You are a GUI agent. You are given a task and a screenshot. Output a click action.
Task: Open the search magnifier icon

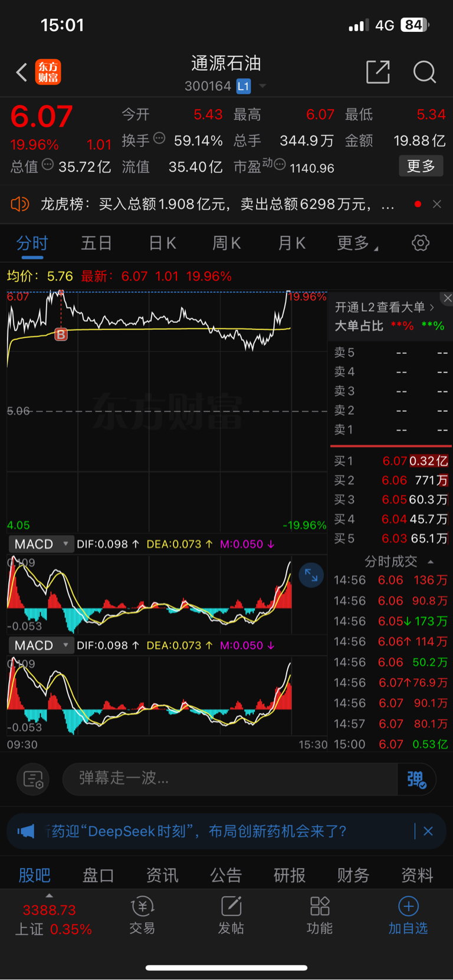point(425,72)
